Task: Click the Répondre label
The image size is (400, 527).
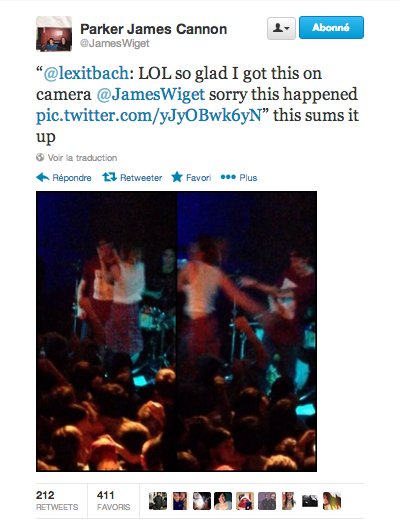Action: point(72,177)
